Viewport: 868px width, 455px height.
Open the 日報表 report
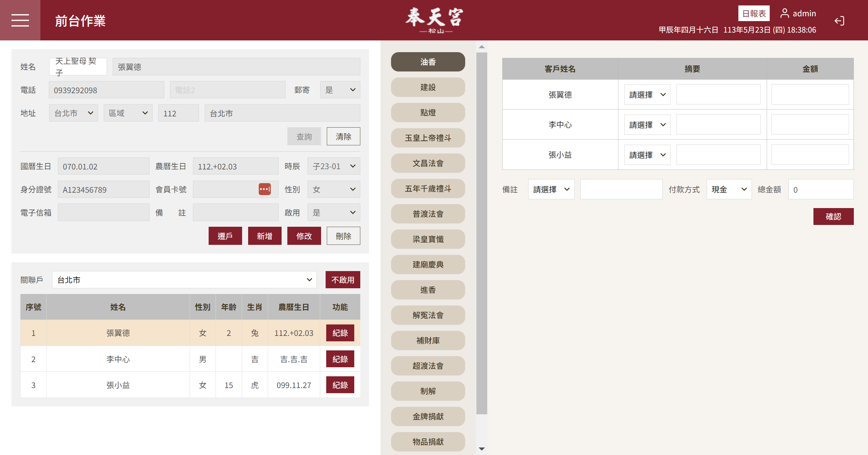tap(753, 14)
